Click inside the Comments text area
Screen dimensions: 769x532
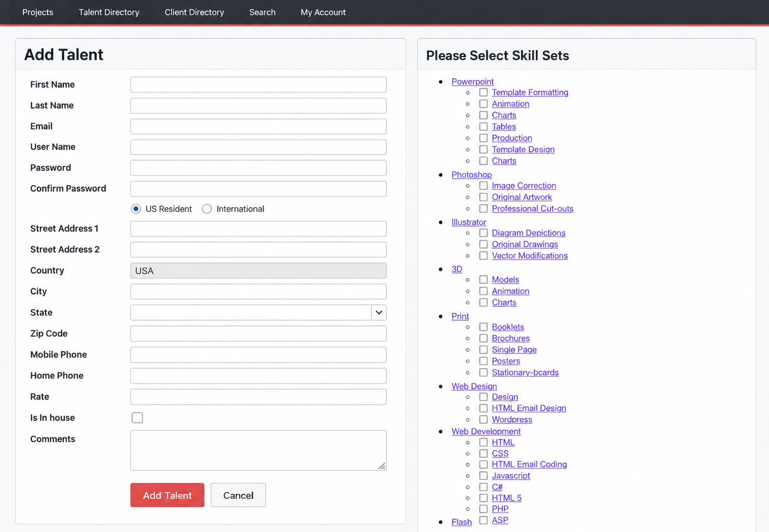[259, 450]
